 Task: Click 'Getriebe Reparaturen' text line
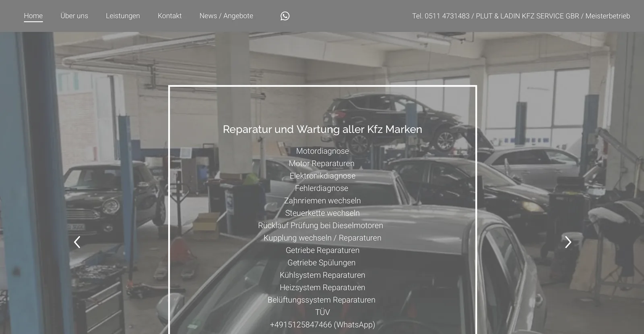pos(322,250)
